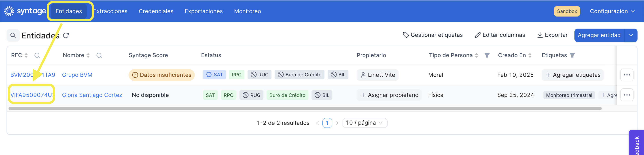
Task: Expand the Agregar entidad dropdown arrow
Action: (x=631, y=35)
